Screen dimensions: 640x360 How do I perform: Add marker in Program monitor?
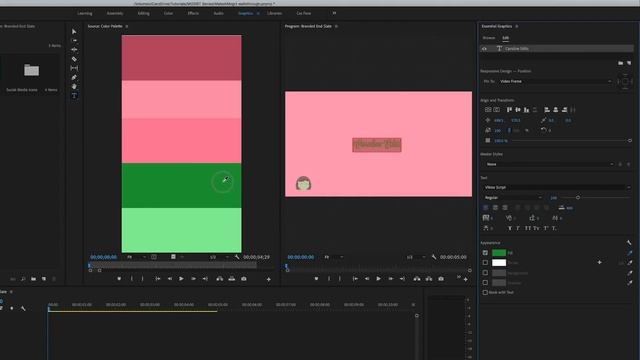tap(316, 279)
